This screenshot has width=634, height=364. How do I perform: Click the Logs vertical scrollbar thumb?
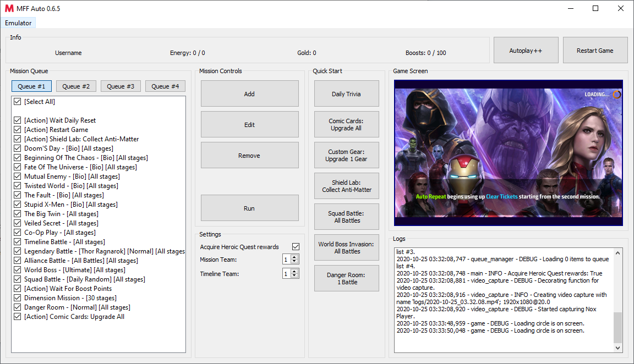[x=617, y=327]
